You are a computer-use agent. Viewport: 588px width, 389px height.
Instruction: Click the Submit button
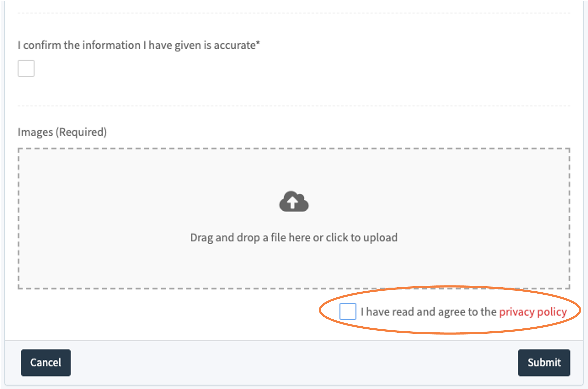click(544, 363)
